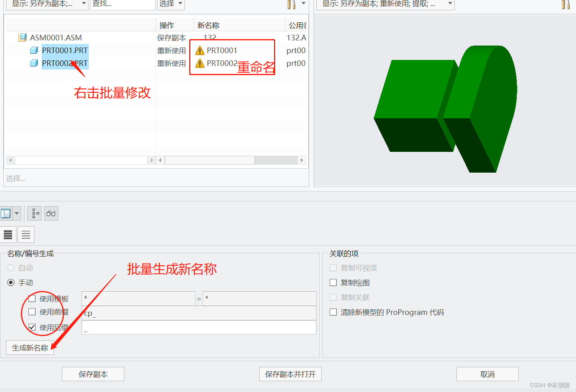
Task: Click warning icon next to PRT0001 new name
Action: click(200, 50)
